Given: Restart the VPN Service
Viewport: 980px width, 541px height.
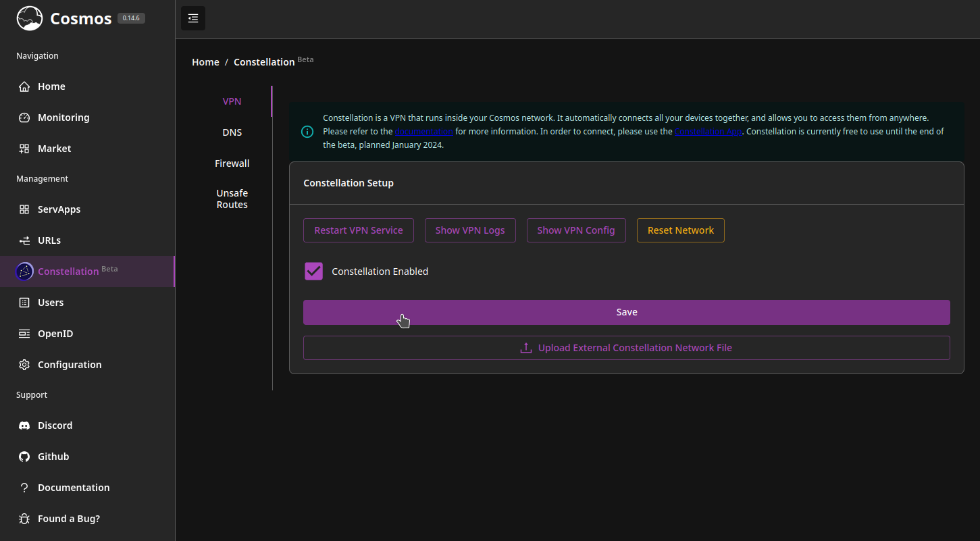Looking at the screenshot, I should click(x=359, y=230).
